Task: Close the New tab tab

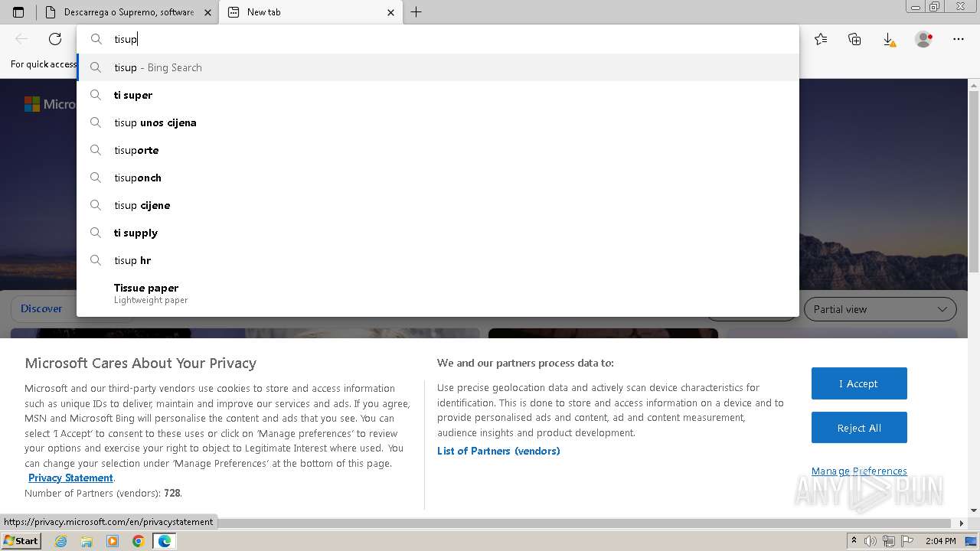Action: pos(390,12)
